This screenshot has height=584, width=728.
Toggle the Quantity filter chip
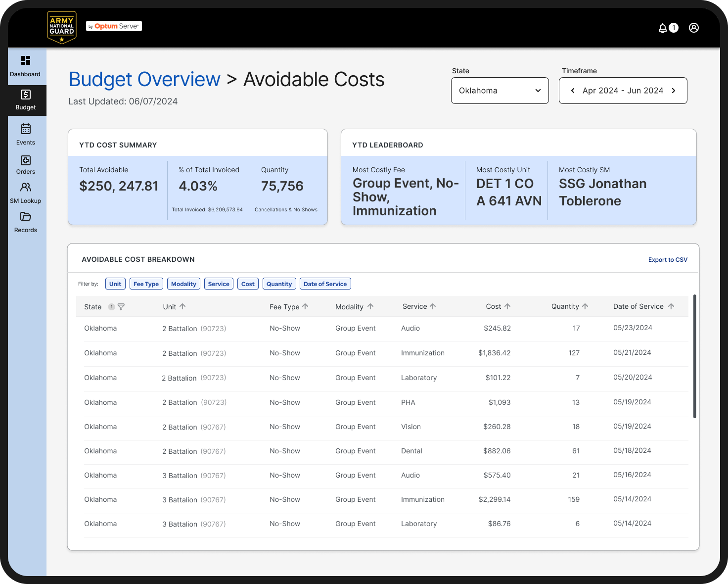coord(279,284)
